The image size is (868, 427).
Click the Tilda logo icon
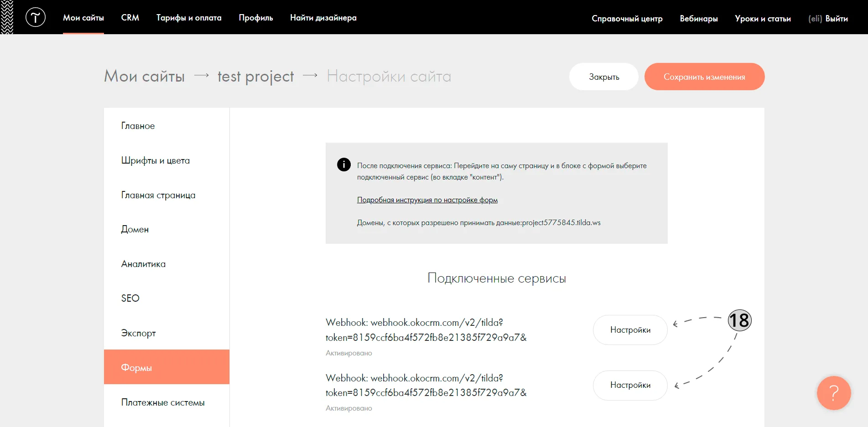tap(36, 17)
